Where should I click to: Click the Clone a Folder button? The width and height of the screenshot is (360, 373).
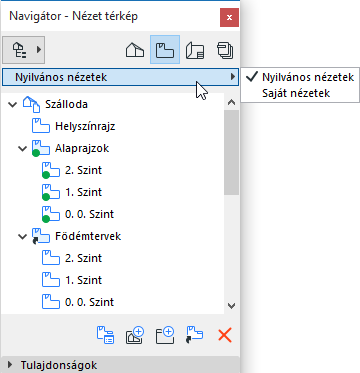194,335
